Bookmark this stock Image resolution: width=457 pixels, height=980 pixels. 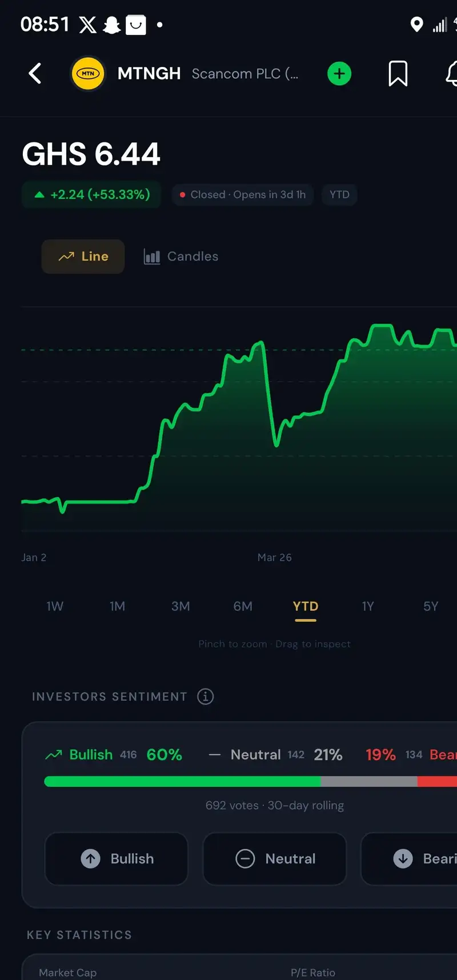click(x=398, y=74)
